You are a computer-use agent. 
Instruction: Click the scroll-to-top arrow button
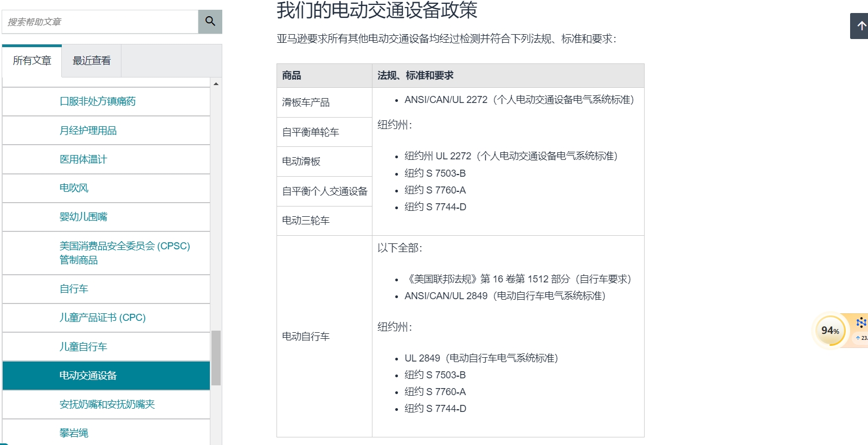click(x=860, y=26)
